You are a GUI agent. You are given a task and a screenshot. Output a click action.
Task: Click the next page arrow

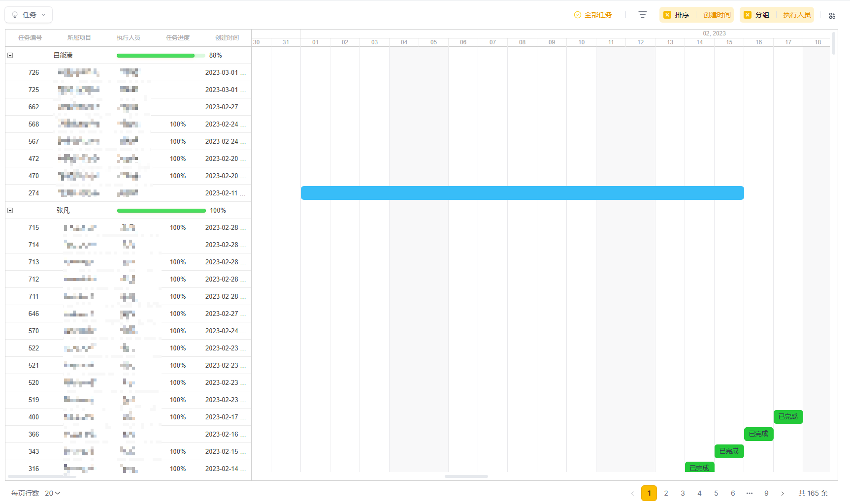(783, 493)
